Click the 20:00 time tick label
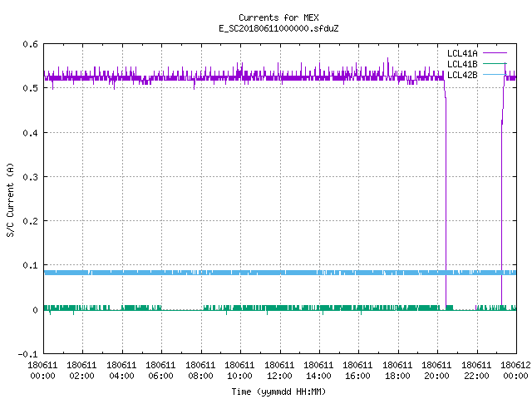The height and width of the screenshot is (399, 532). 436,376
